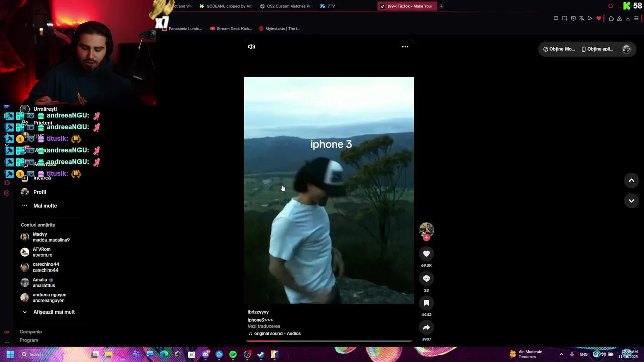The image size is (644, 362).
Task: Open Steam from the taskbar
Action: coord(261,354)
